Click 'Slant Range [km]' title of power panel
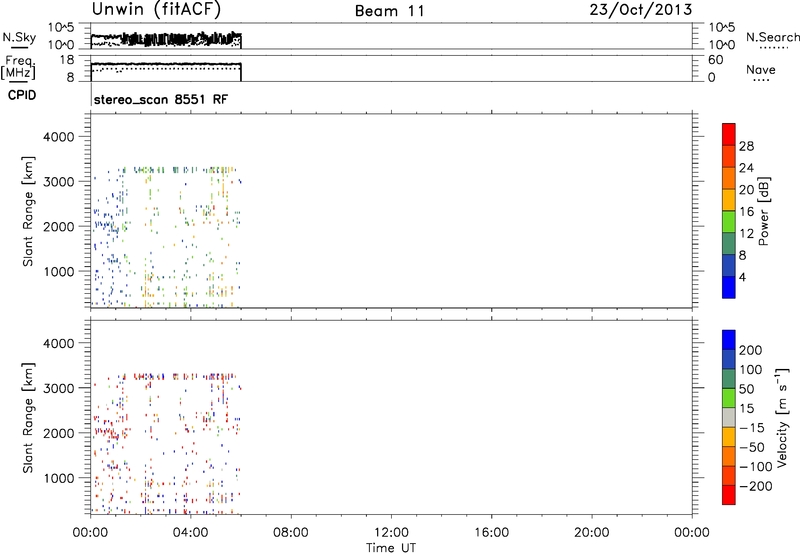 pos(28,211)
